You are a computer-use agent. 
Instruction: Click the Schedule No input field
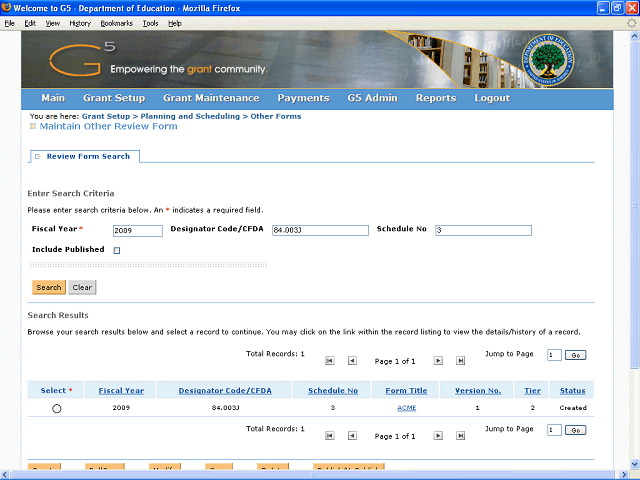coord(483,230)
